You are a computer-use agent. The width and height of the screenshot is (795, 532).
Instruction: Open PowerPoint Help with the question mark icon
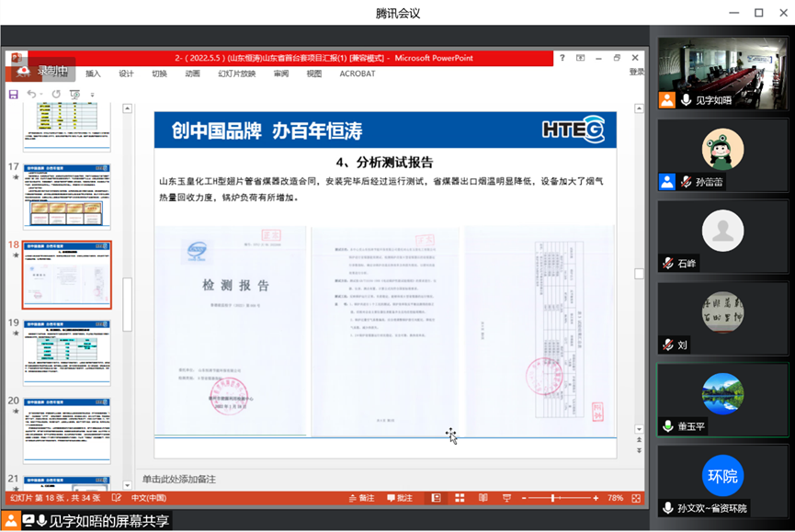(562, 58)
